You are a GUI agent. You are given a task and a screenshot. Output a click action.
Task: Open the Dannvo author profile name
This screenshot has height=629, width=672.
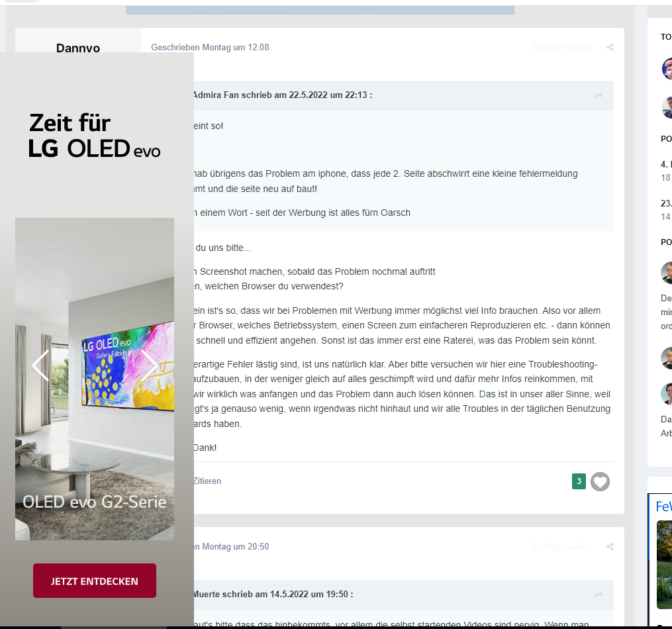[x=78, y=48]
